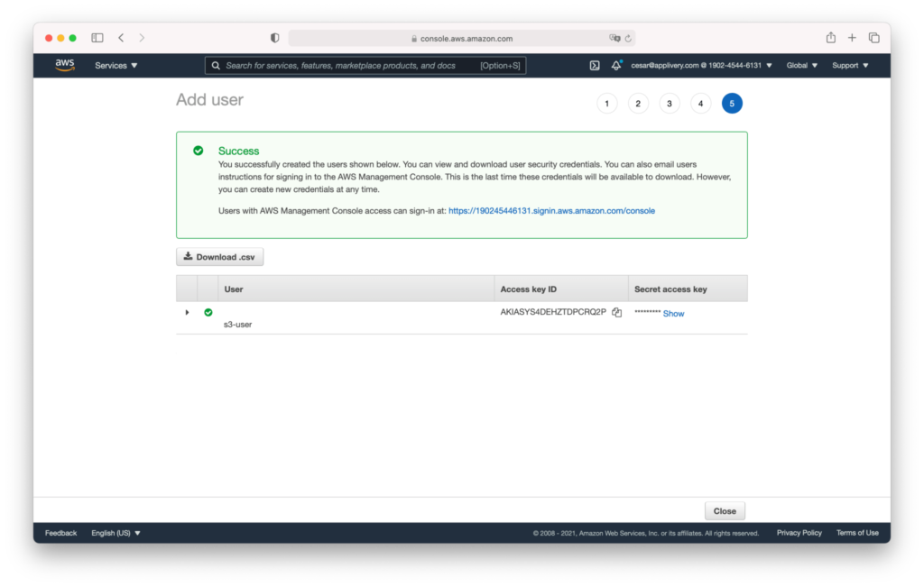The width and height of the screenshot is (924, 587).
Task: Open the notifications bell icon
Action: [614, 65]
